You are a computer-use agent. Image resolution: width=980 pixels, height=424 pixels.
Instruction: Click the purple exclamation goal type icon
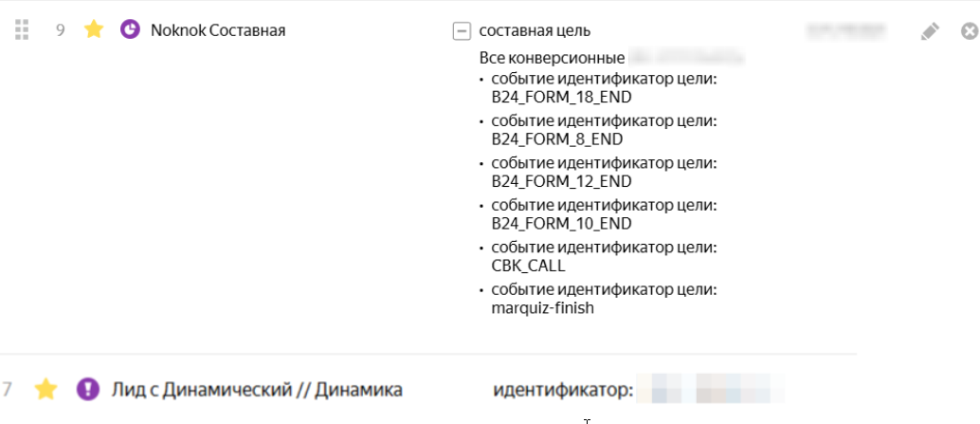88,390
